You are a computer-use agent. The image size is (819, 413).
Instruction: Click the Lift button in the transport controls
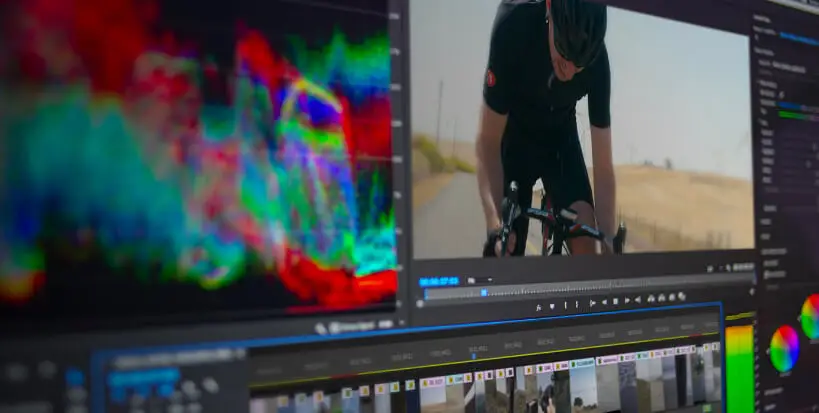coord(651,299)
